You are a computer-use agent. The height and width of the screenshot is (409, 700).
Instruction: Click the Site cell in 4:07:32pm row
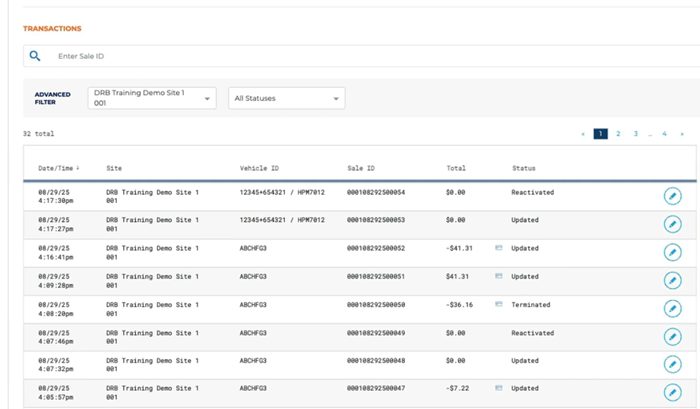point(152,365)
